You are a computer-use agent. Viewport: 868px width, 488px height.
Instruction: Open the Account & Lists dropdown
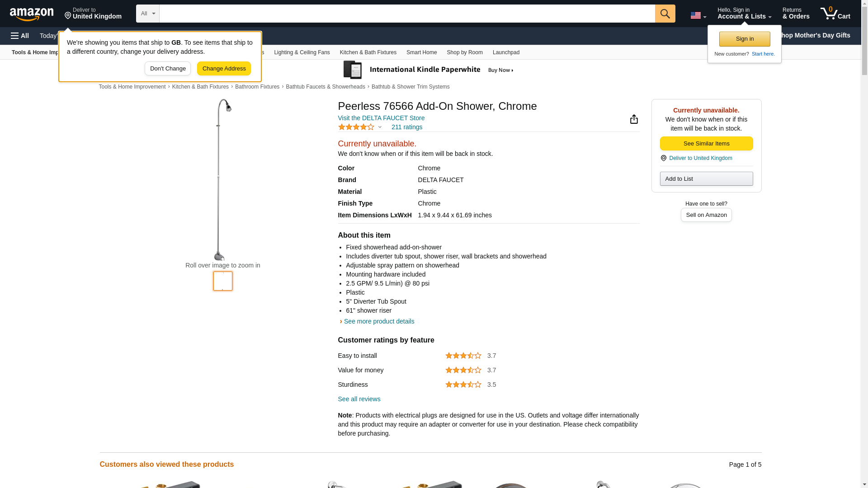coord(744,14)
